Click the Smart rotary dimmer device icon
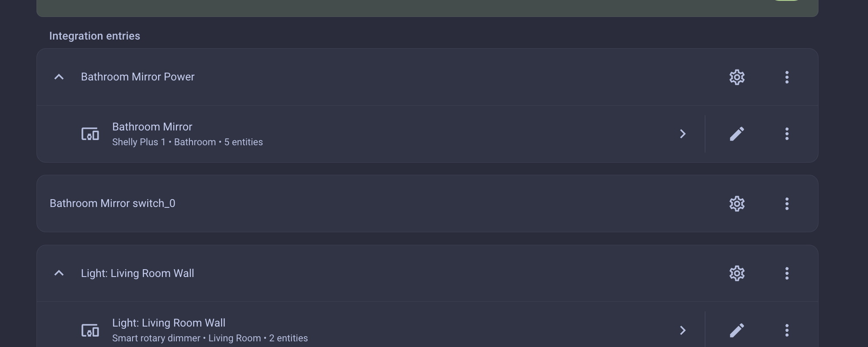The width and height of the screenshot is (868, 347). pyautogui.click(x=90, y=330)
